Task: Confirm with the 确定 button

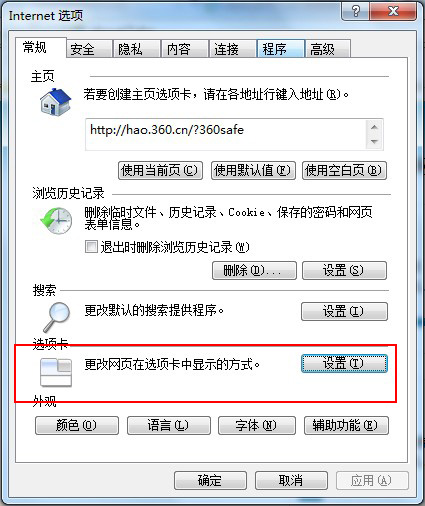Action: (x=210, y=480)
